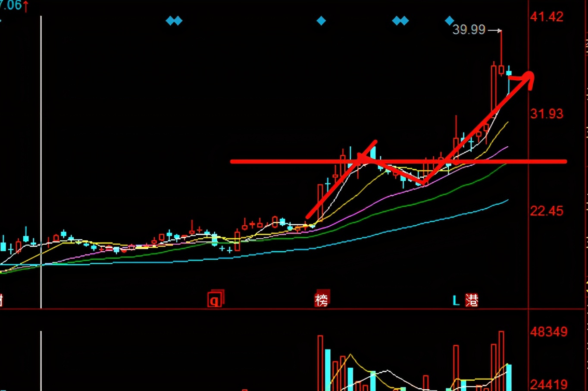The height and width of the screenshot is (391, 588).
Task: Click the red 港 badge under the chart
Action: [472, 300]
